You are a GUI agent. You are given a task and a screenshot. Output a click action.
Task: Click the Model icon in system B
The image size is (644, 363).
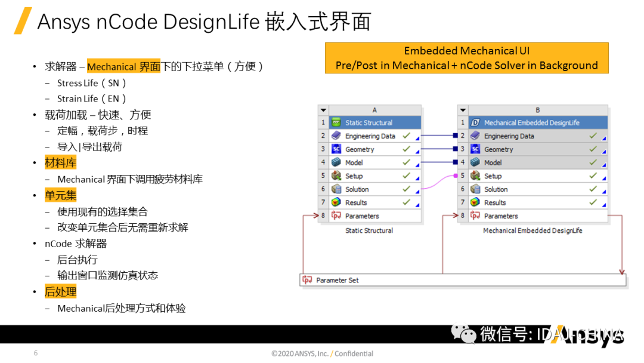[x=475, y=162]
